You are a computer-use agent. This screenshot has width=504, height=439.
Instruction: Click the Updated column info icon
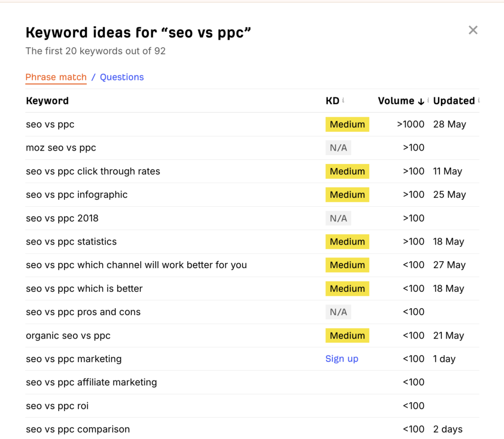click(478, 100)
